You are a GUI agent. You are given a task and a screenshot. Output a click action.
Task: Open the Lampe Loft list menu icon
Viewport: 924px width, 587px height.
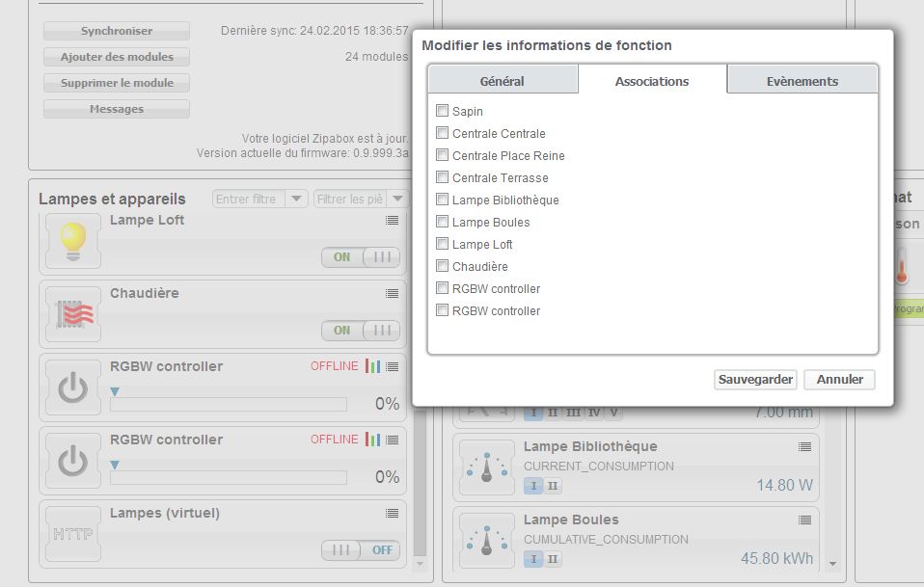[392, 220]
